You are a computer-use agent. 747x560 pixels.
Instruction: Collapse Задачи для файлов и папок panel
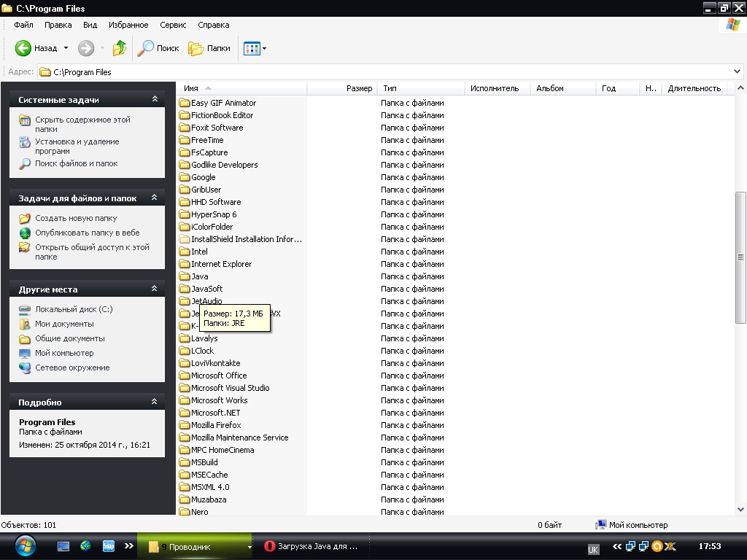coord(155,197)
